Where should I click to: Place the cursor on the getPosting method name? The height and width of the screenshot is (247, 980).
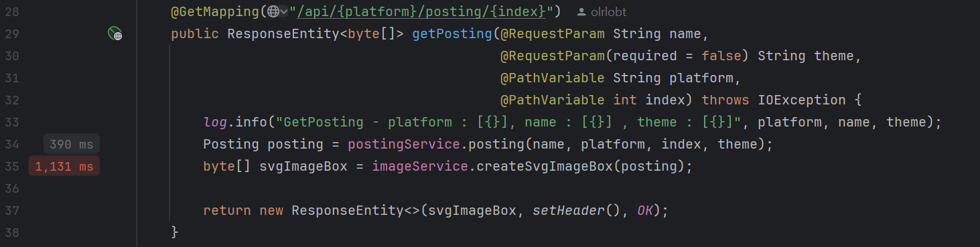tap(452, 33)
